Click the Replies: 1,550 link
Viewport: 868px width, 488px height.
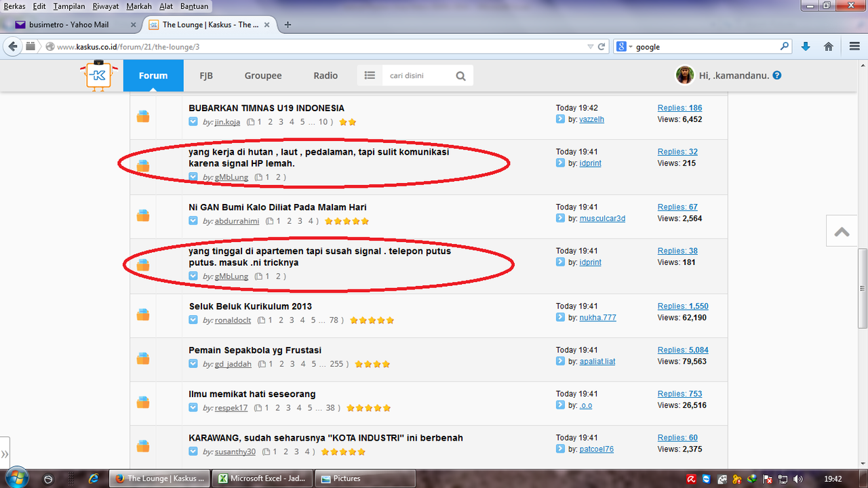[682, 306]
